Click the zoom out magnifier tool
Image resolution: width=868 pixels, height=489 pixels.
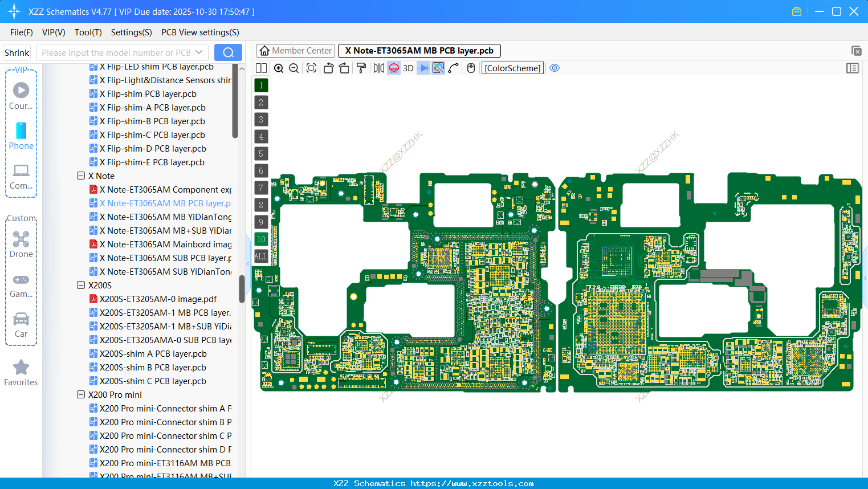[294, 68]
